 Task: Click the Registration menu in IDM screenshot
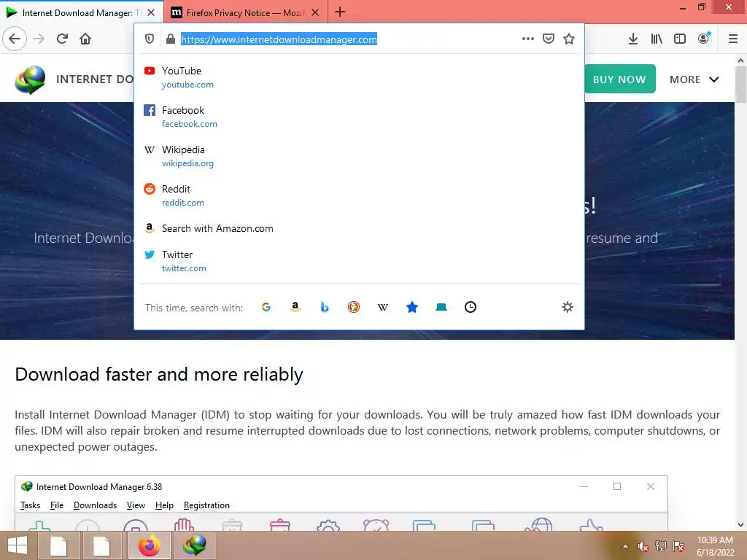click(206, 505)
